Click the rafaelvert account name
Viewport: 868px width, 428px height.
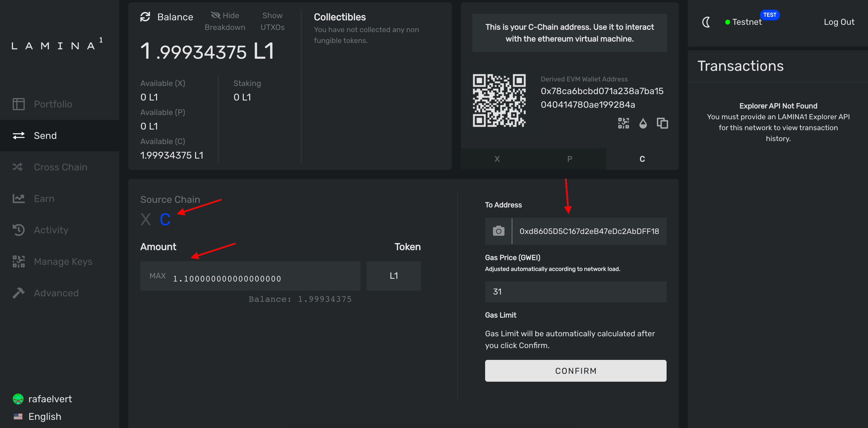50,399
